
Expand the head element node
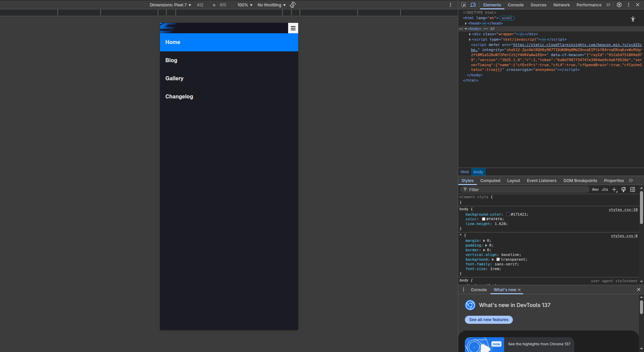[466, 24]
